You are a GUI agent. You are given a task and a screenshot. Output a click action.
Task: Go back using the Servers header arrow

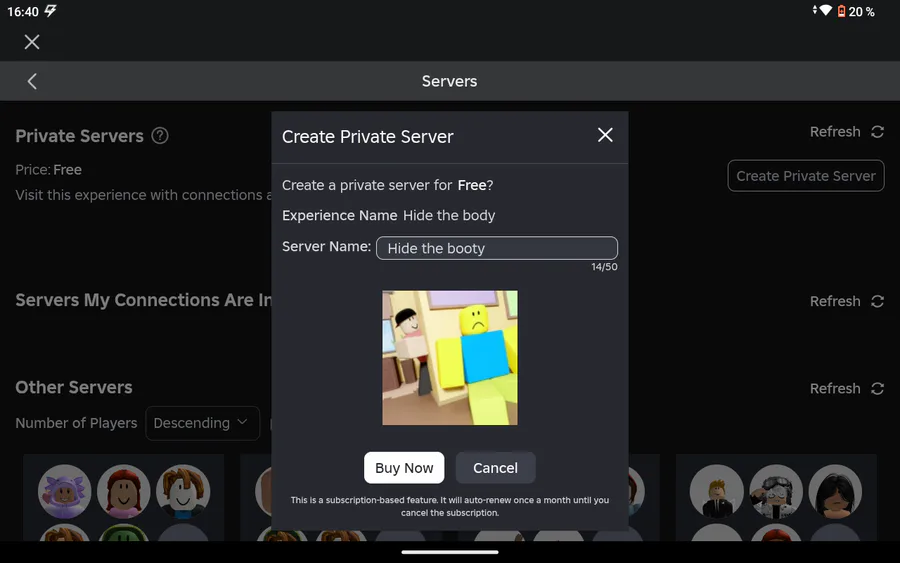[x=32, y=81]
